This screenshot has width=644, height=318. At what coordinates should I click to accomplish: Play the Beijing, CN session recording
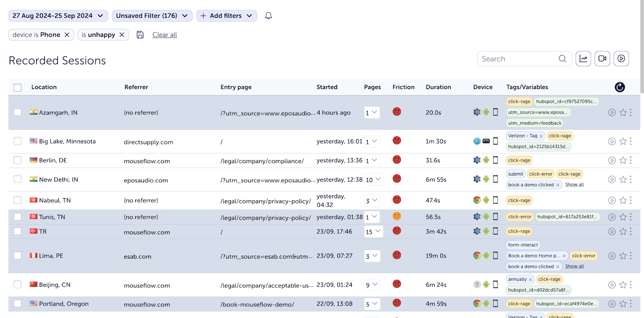tap(612, 285)
